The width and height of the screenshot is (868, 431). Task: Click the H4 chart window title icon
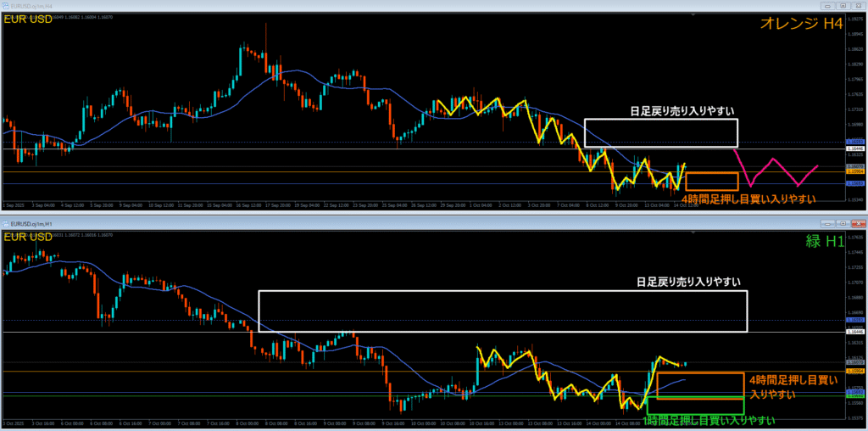click(5, 5)
